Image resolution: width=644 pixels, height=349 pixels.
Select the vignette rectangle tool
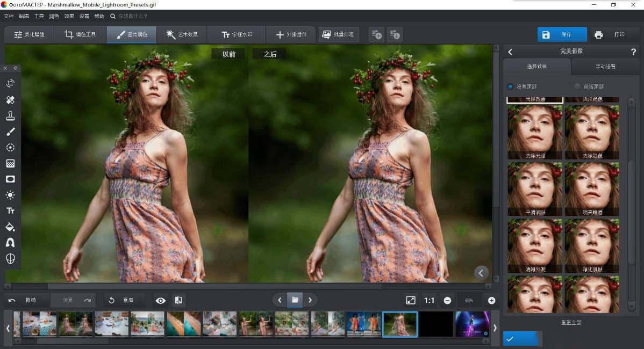pos(10,179)
